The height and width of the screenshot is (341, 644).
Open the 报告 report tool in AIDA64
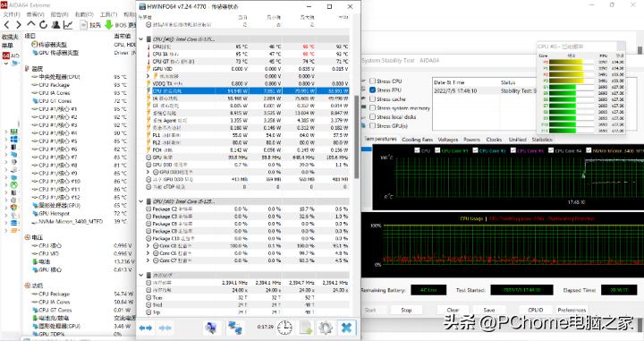90,25
